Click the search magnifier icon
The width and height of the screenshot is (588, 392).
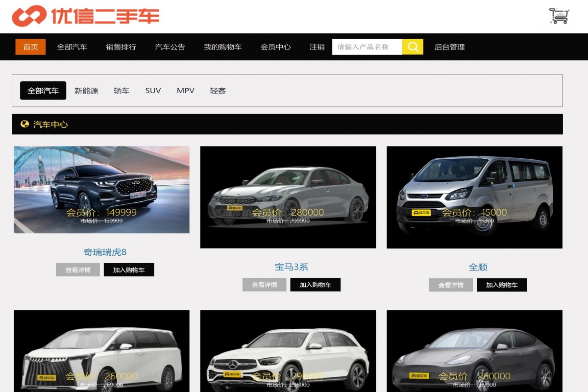(412, 47)
